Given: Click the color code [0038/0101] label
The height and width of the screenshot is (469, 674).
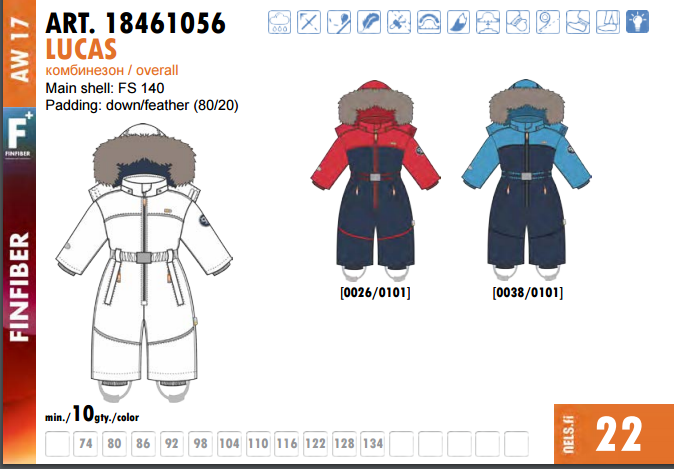Looking at the screenshot, I should [527, 293].
